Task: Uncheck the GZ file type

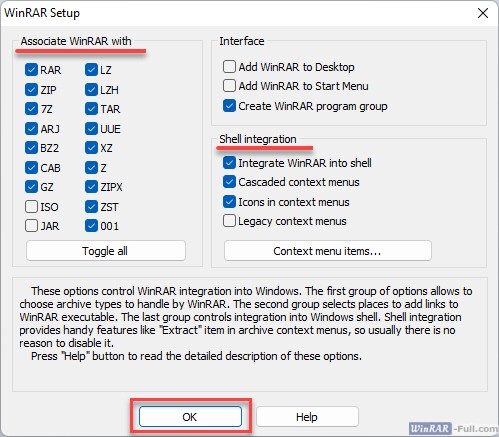Action: point(31,187)
